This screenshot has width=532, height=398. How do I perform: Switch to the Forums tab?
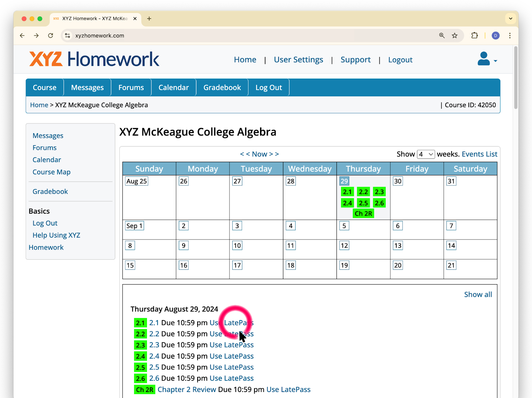pyautogui.click(x=131, y=88)
